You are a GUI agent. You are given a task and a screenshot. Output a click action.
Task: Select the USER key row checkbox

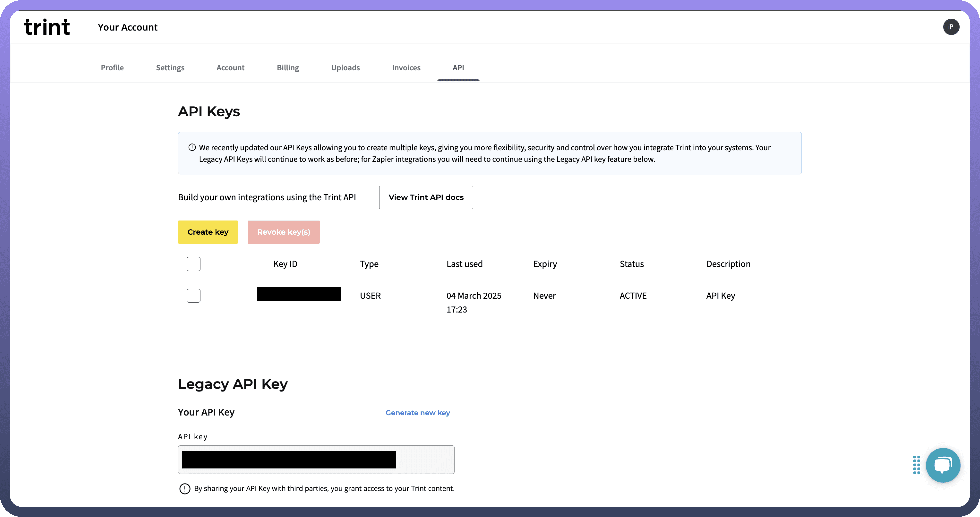point(194,296)
